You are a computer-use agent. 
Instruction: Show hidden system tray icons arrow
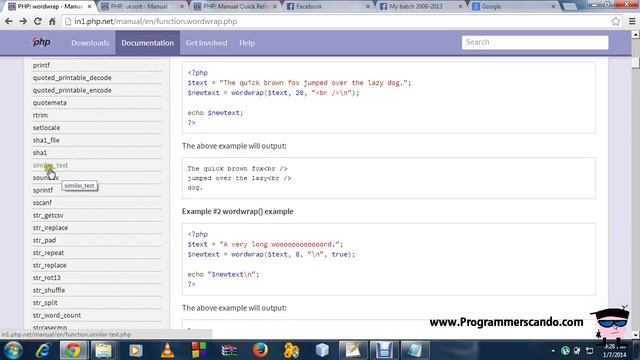[x=553, y=351]
